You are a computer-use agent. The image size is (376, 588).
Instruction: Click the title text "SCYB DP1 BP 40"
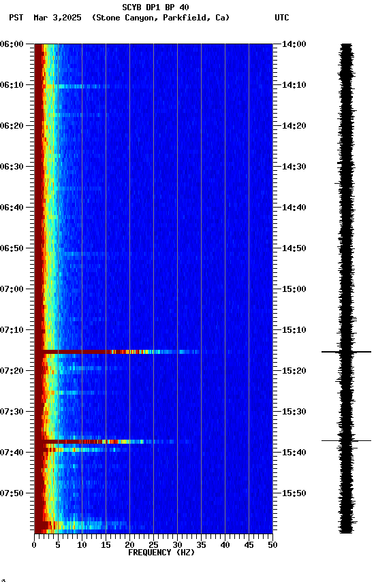click(155, 7)
